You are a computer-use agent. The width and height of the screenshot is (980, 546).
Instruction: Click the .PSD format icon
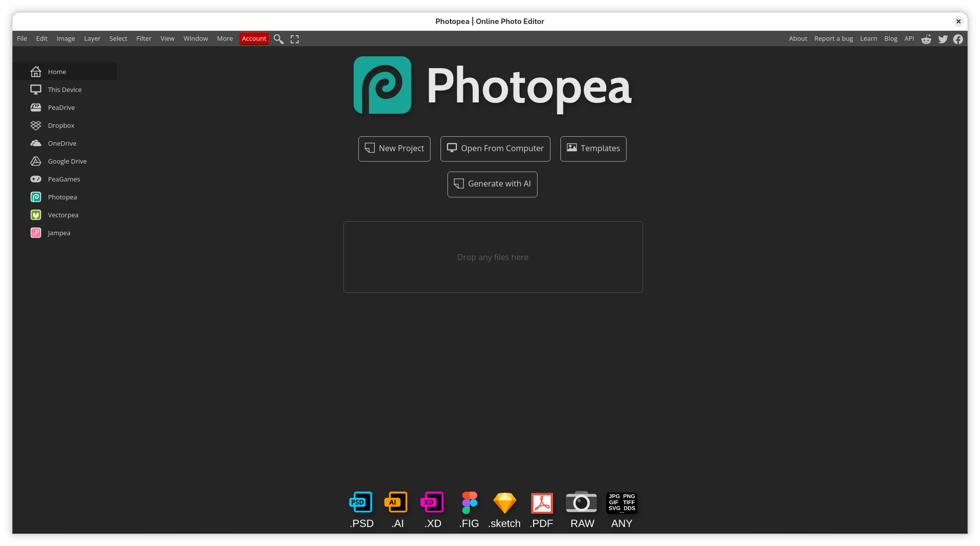click(x=361, y=503)
